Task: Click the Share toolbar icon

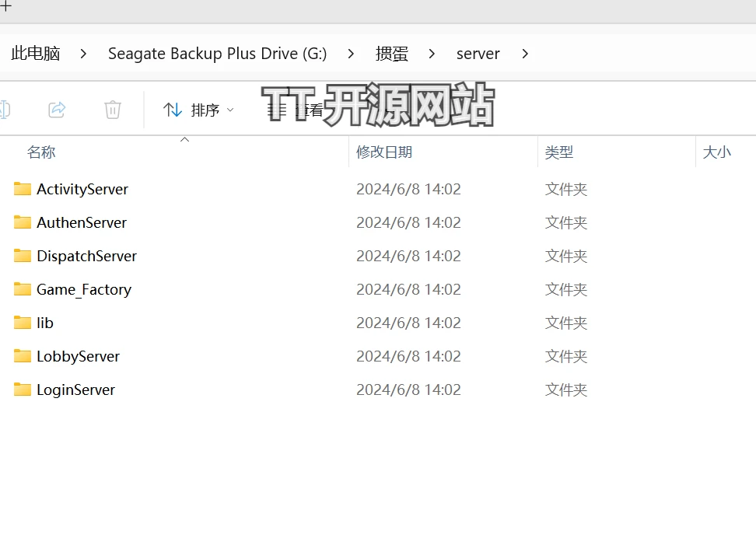Action: point(57,110)
